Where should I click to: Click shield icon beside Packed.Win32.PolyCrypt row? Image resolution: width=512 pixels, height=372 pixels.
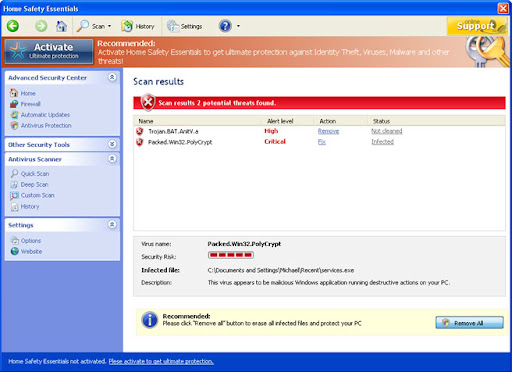[x=140, y=142]
